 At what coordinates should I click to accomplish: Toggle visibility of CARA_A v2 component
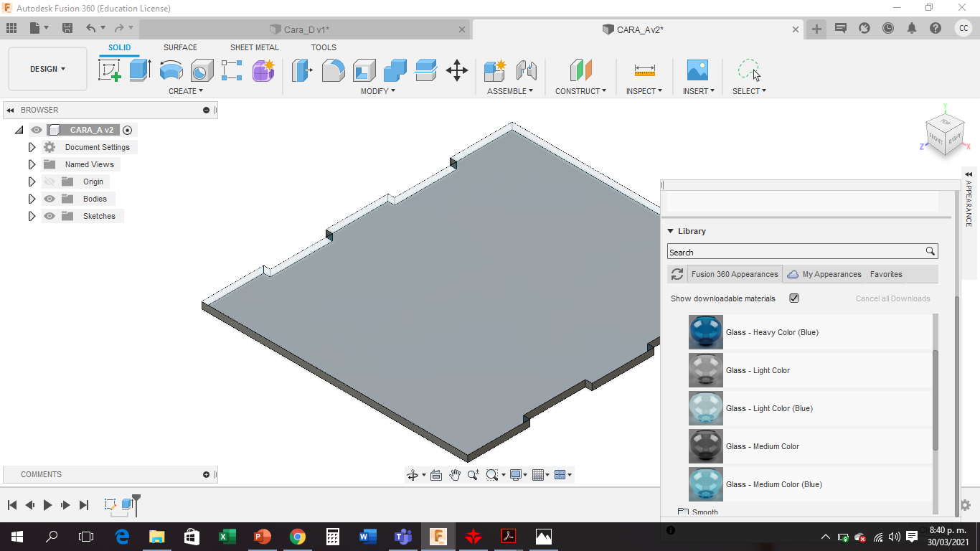(x=37, y=130)
